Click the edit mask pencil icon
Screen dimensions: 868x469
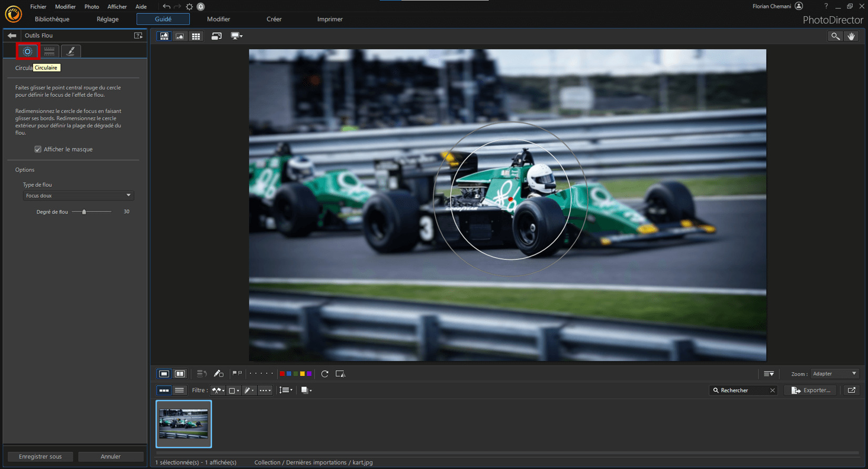pyautogui.click(x=218, y=374)
